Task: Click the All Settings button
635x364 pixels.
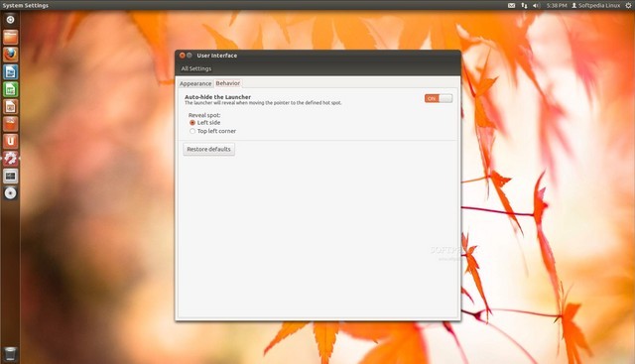Action: [x=196, y=68]
